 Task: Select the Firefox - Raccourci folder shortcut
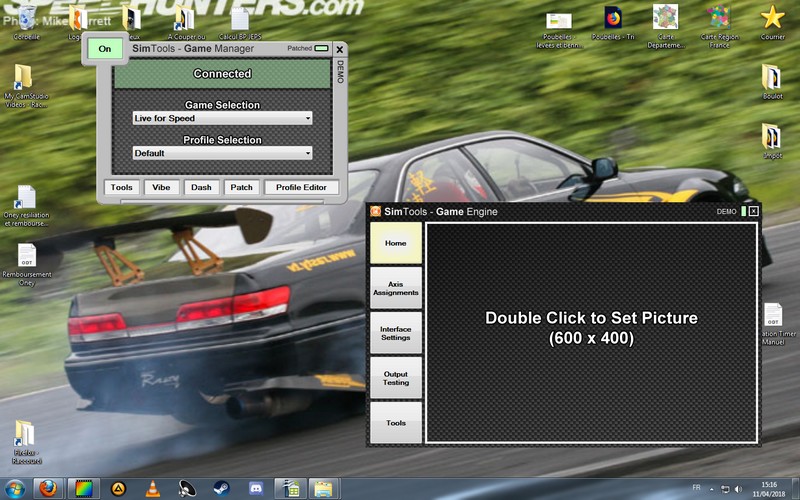coord(27,442)
